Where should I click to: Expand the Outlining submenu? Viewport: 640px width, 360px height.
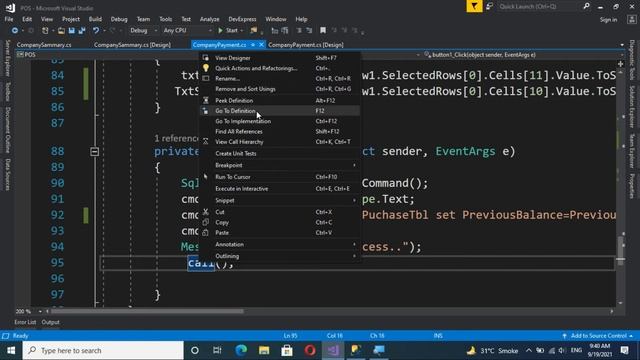[x=280, y=256]
